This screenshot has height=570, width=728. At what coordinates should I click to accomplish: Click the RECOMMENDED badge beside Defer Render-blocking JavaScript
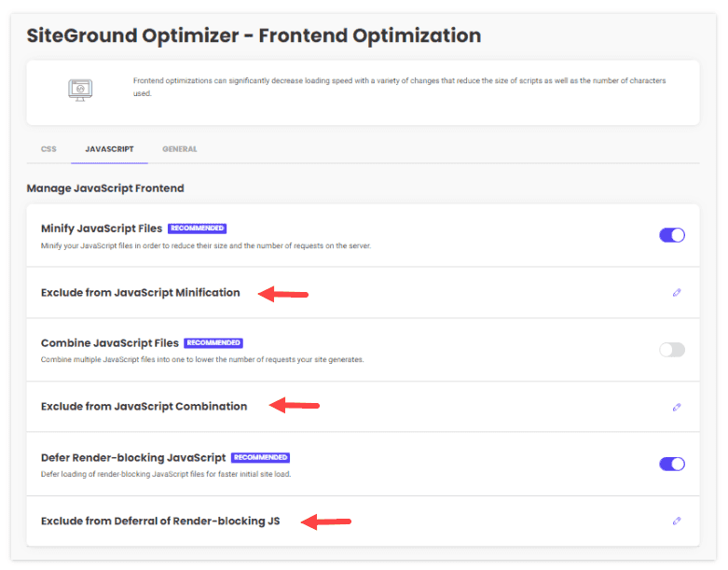260,457
